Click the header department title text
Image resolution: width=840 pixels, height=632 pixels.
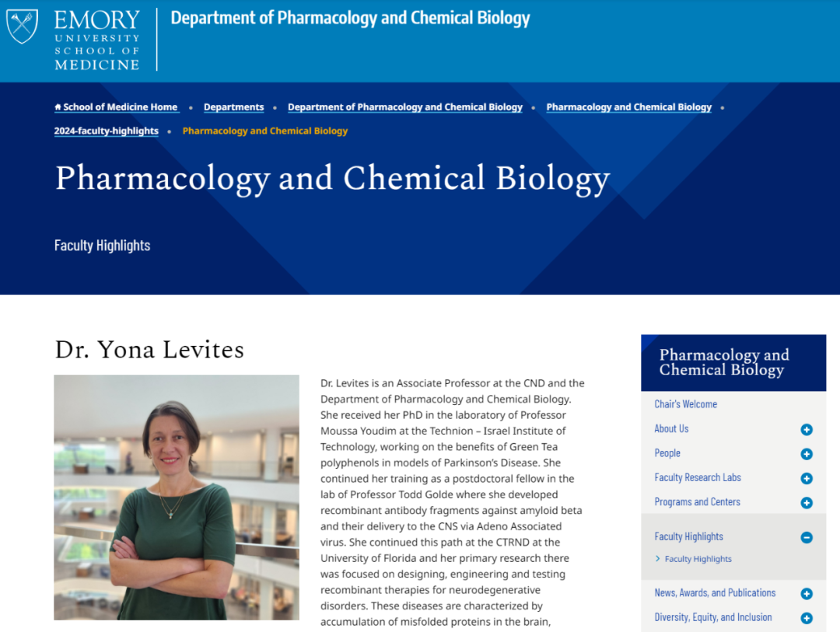[350, 18]
